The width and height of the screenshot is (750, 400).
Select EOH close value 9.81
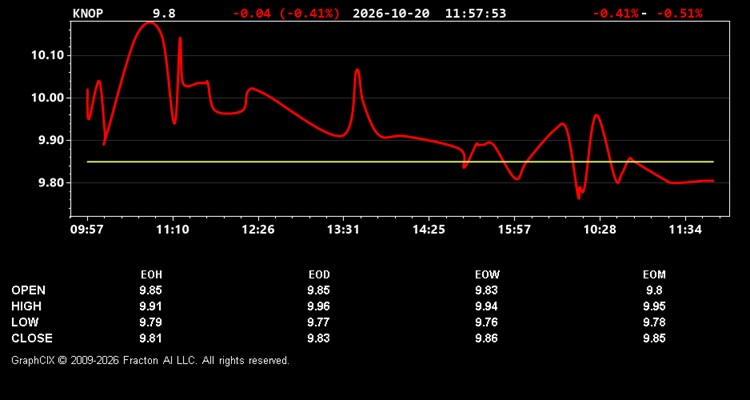(151, 338)
